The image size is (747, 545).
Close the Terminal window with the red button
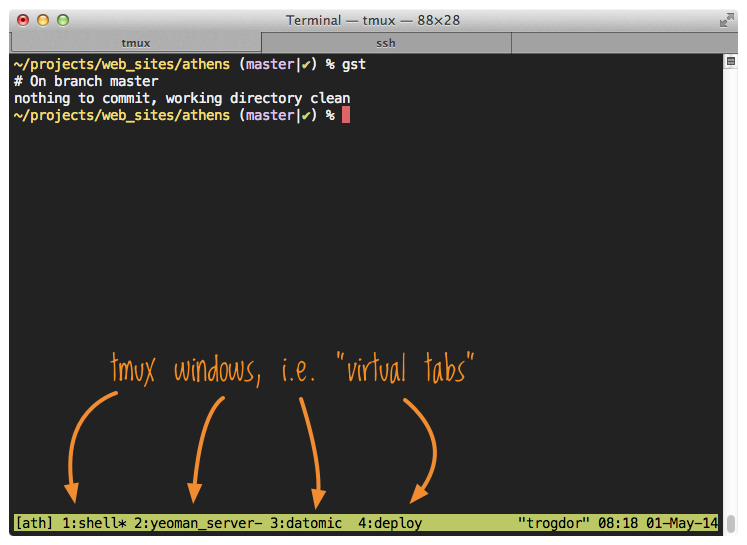(x=23, y=20)
